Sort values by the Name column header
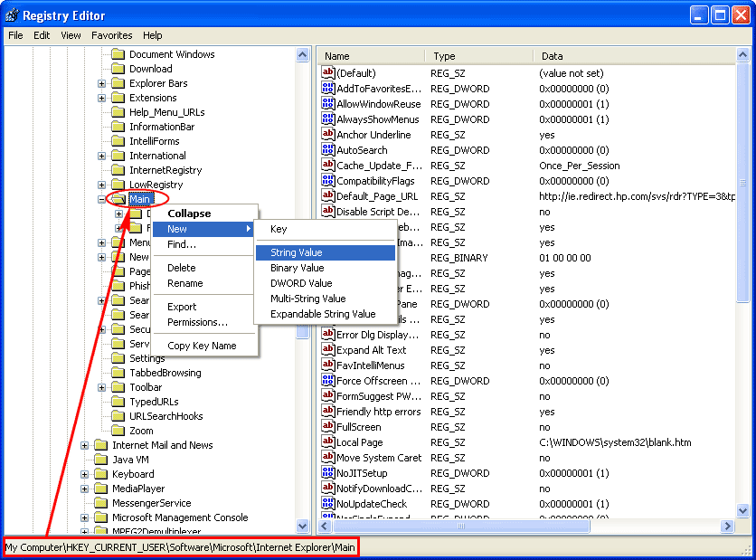The width and height of the screenshot is (756, 560). click(372, 56)
